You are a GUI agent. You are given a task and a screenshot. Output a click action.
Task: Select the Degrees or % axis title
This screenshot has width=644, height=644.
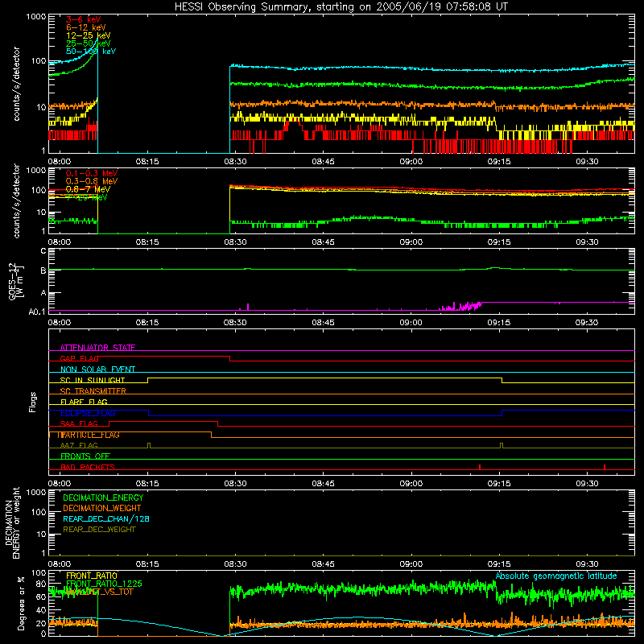[22, 603]
